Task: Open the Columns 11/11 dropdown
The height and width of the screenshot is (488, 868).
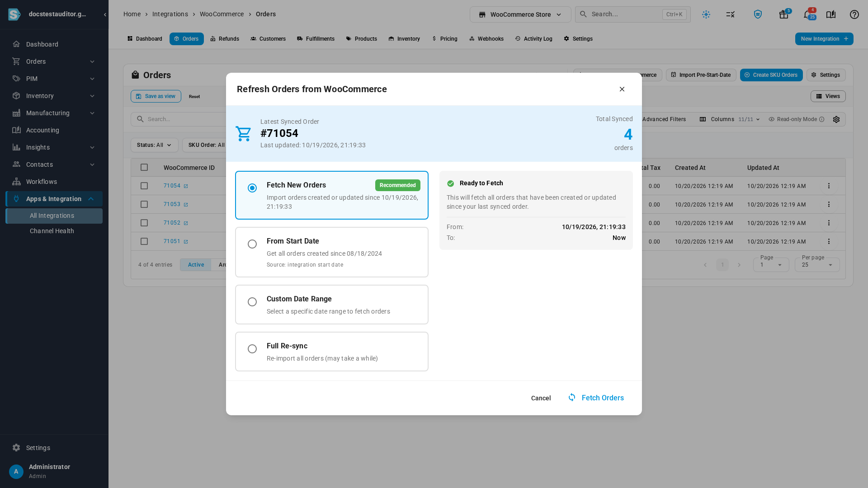Action: pyautogui.click(x=730, y=119)
